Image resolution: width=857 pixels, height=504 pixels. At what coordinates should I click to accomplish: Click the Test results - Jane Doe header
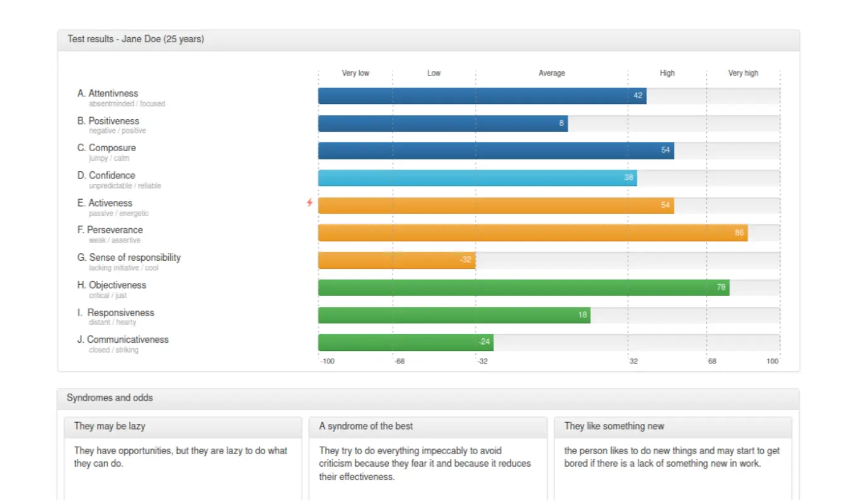(x=136, y=40)
